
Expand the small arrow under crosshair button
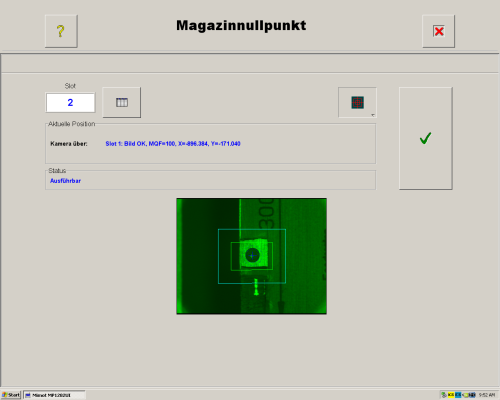pyautogui.click(x=373, y=115)
